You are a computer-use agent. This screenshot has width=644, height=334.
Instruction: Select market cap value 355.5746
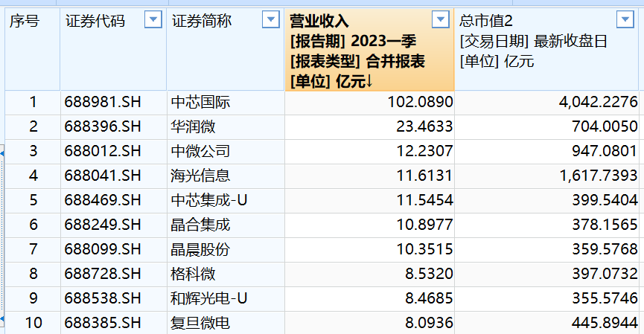coord(605,298)
